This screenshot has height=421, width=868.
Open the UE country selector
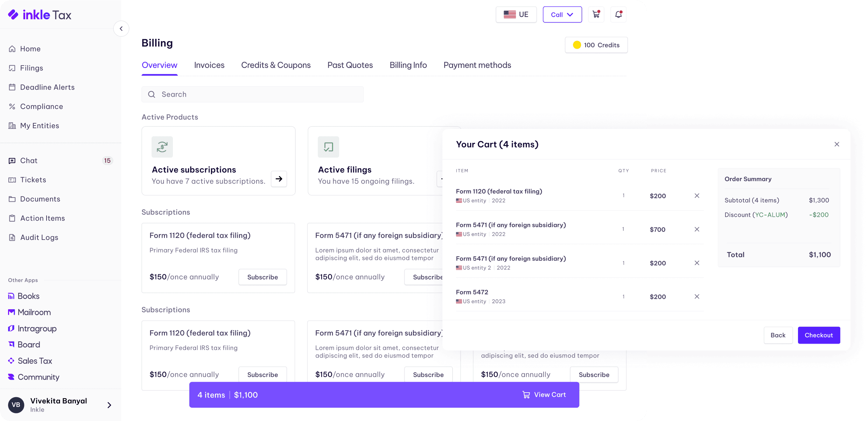click(516, 15)
